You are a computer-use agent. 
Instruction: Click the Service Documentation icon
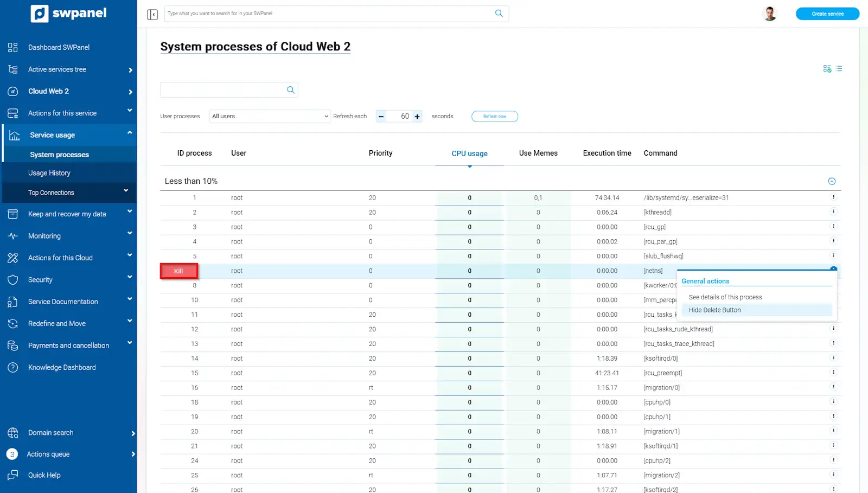tap(13, 302)
